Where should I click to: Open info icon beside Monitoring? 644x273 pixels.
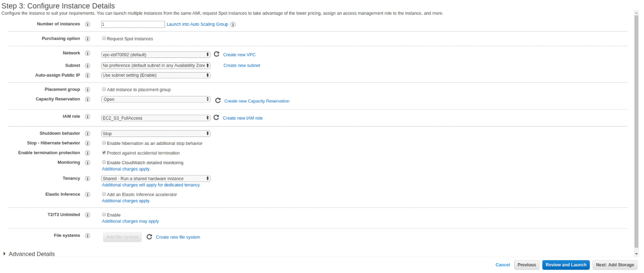coord(88,163)
